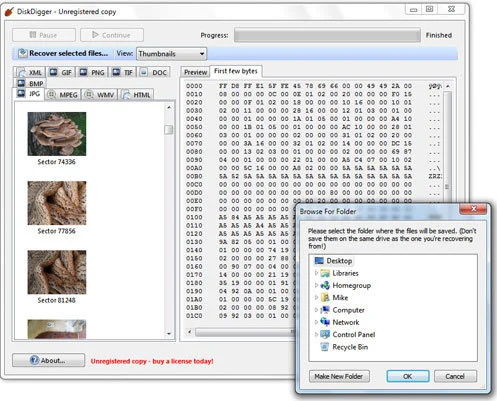Expand the Libraries tree node
Screen dimensions: 497x401
pos(316,273)
